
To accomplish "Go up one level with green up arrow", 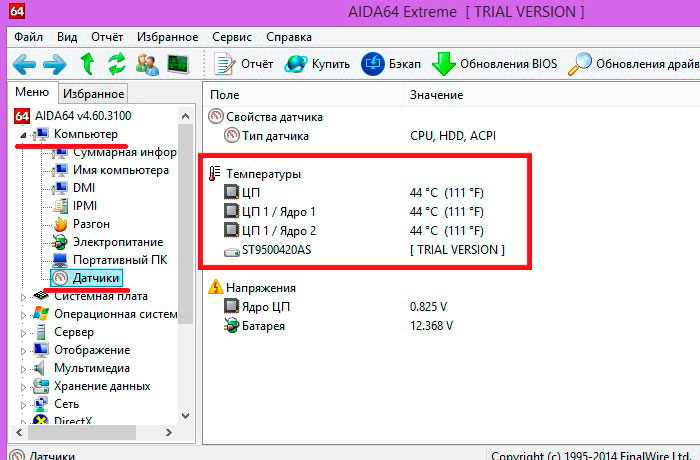I will pos(87,64).
